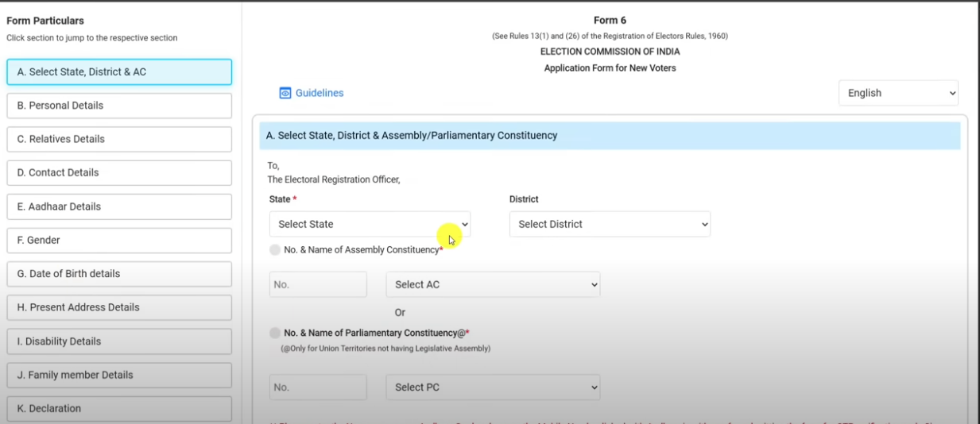Open the Select District dropdown
The image size is (980, 424).
[610, 224]
